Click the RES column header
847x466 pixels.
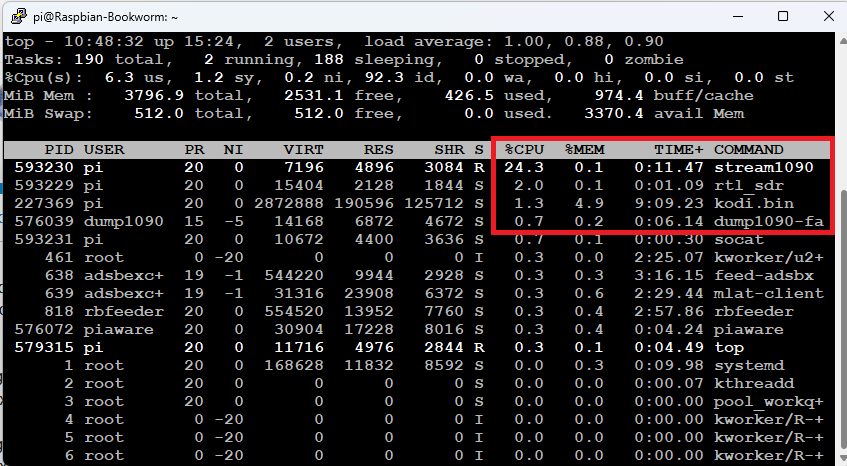coord(379,150)
